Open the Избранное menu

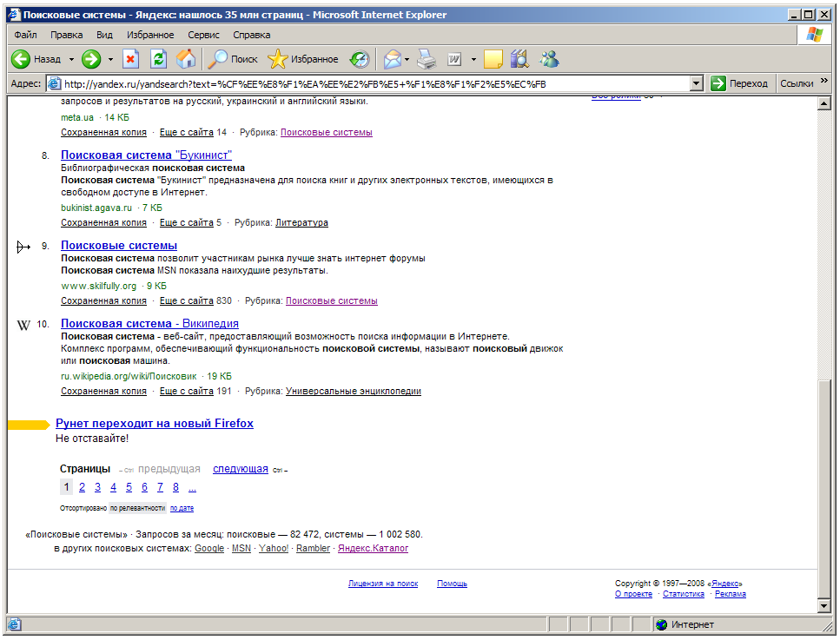pos(150,35)
